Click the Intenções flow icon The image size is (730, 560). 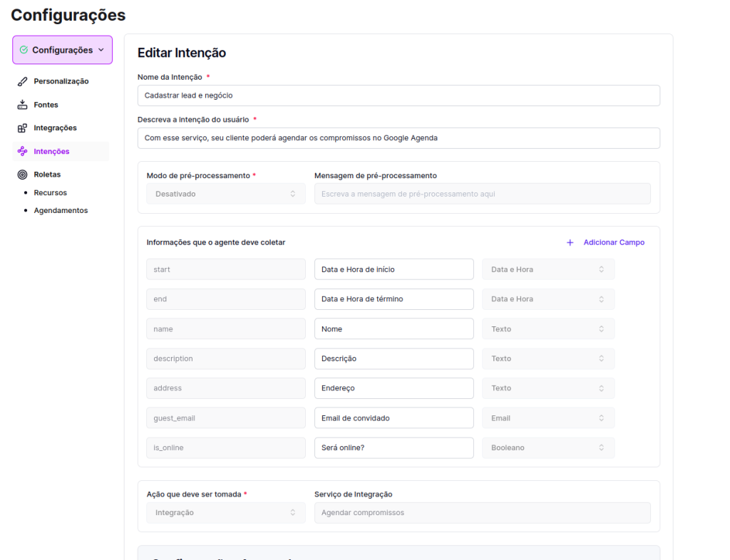22,151
